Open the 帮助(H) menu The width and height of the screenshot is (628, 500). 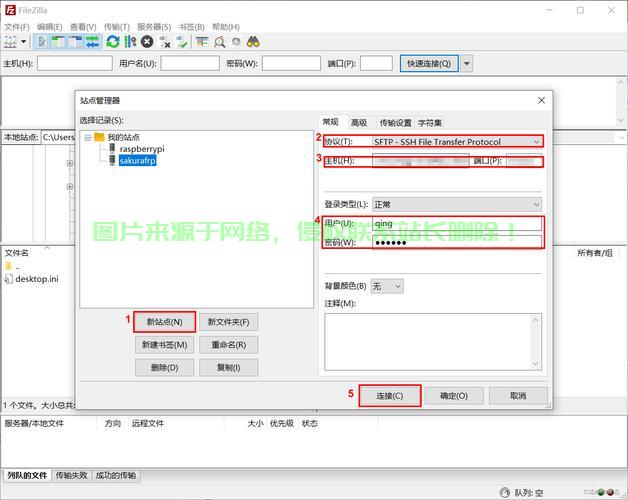pyautogui.click(x=226, y=27)
